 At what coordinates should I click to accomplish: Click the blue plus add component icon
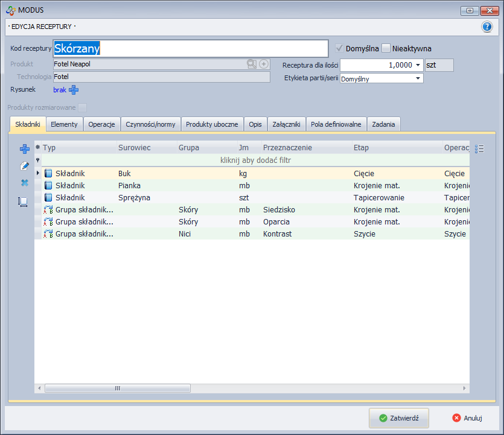click(x=25, y=149)
